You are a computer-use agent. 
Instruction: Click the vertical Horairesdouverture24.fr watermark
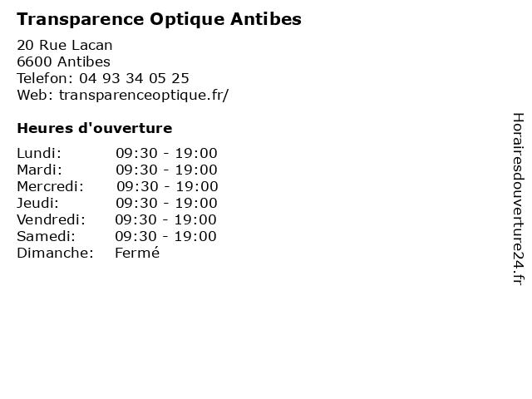(518, 199)
